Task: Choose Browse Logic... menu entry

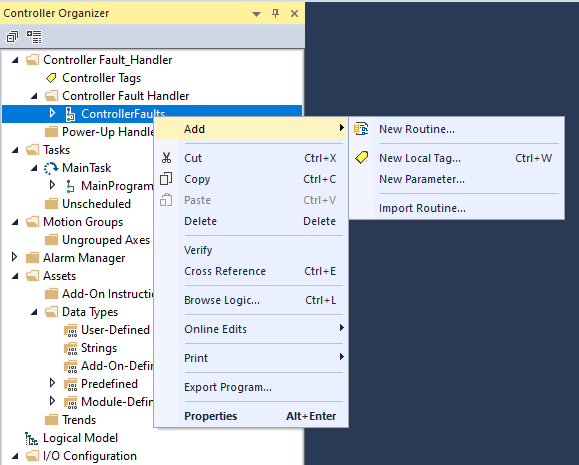Action: 251,300
